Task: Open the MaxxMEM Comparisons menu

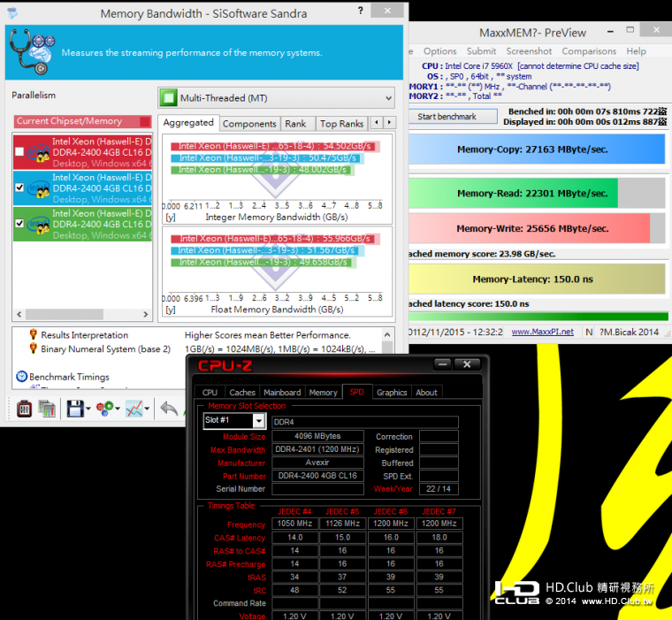Action: (x=589, y=51)
